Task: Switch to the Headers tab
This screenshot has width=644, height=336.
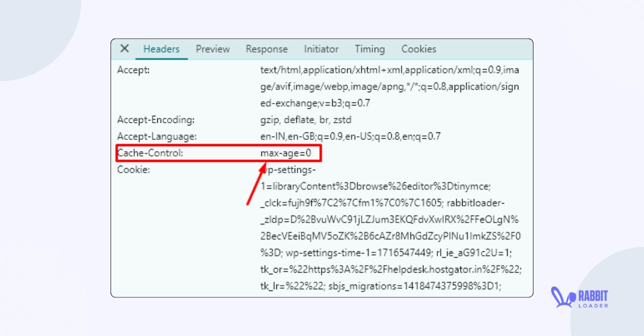Action: tap(162, 48)
